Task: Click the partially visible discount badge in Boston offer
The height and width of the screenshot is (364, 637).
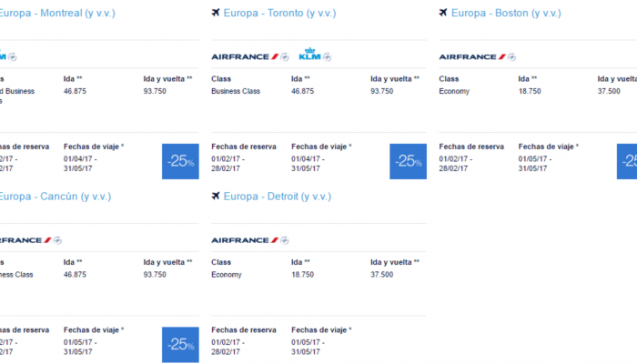Action: (627, 161)
